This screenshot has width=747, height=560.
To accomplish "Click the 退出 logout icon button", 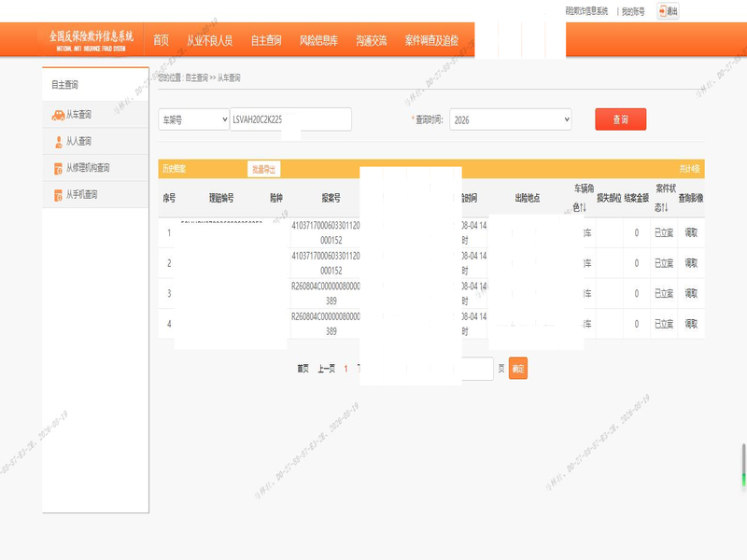I will tap(668, 11).
